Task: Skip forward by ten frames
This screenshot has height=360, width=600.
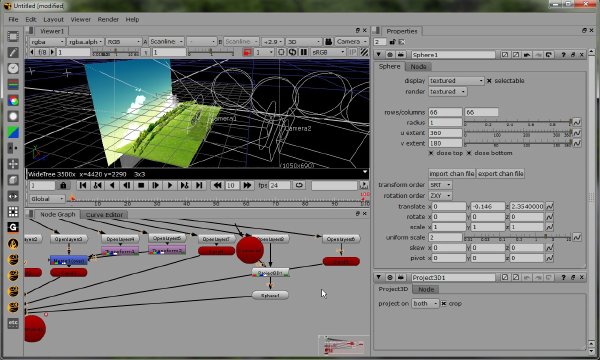Action: click(x=247, y=186)
